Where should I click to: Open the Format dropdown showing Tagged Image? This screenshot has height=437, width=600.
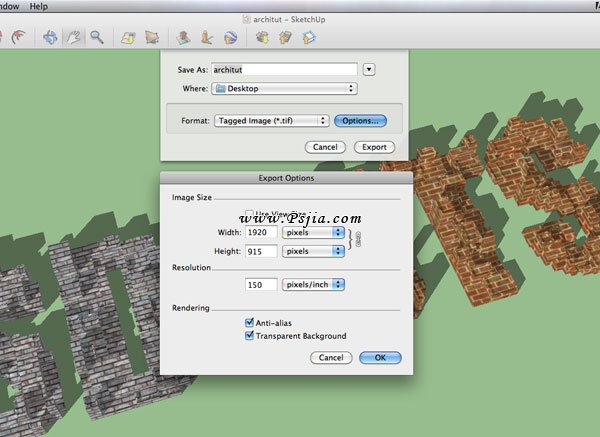click(x=271, y=120)
